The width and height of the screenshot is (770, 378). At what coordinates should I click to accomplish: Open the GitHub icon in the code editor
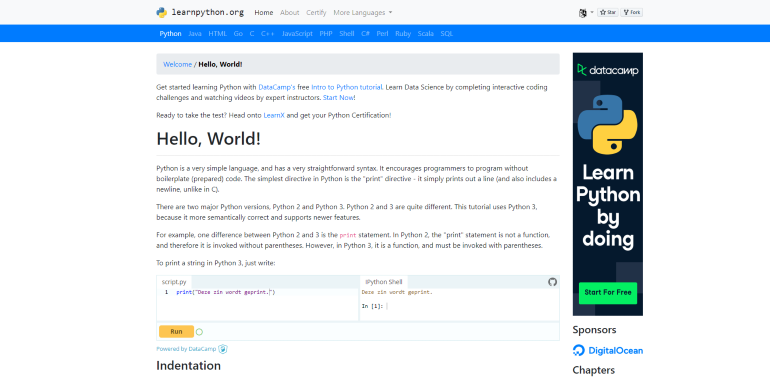tap(552, 282)
